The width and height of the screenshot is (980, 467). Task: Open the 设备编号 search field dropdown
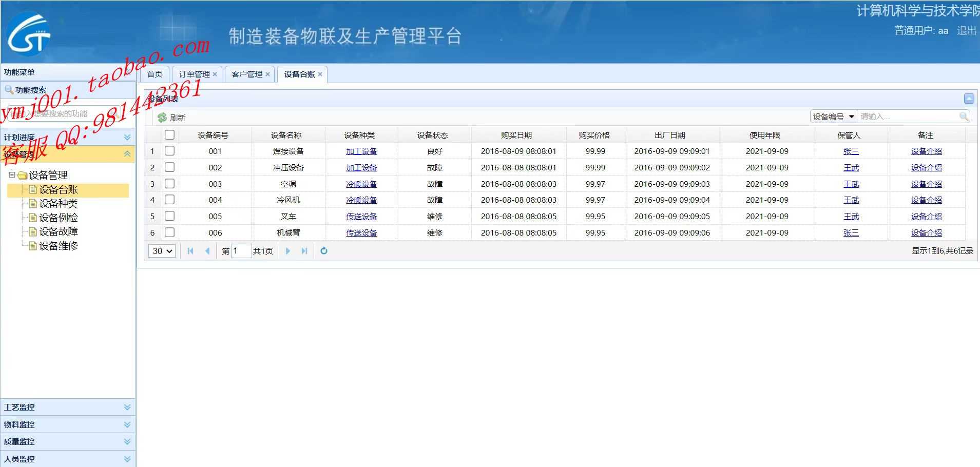pos(834,116)
